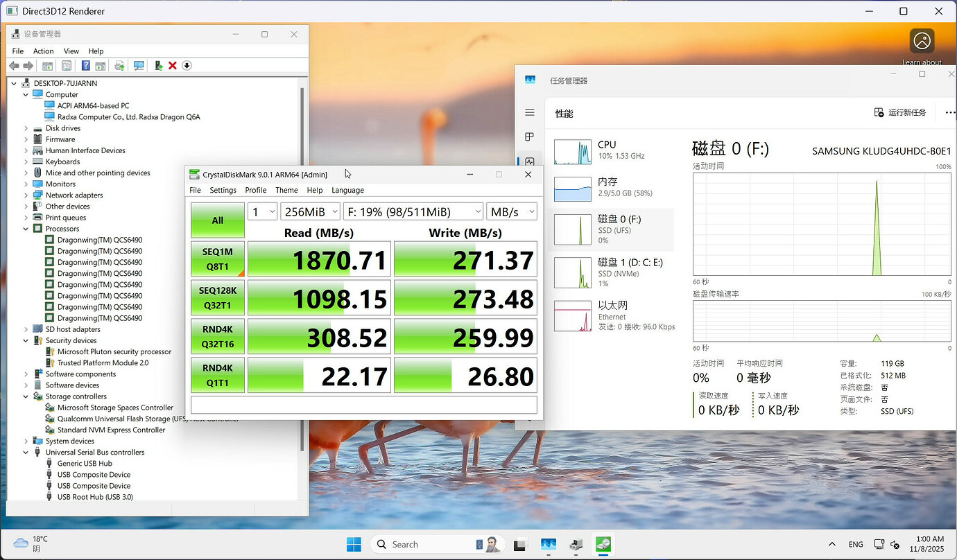Open the drive selector showing F: 19%
Image resolution: width=957 pixels, height=560 pixels.
point(413,211)
